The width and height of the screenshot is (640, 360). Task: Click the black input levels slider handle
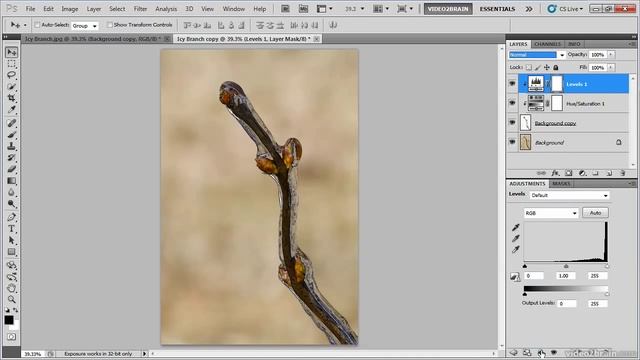pyautogui.click(x=525, y=267)
